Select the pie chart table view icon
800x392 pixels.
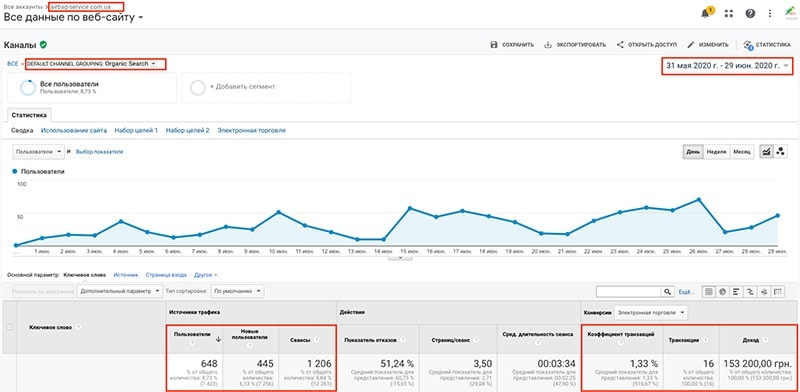pos(722,291)
